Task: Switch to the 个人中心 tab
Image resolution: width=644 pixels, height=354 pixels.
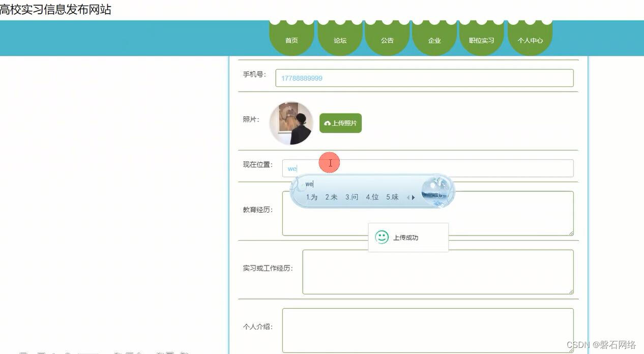Action: tap(530, 40)
